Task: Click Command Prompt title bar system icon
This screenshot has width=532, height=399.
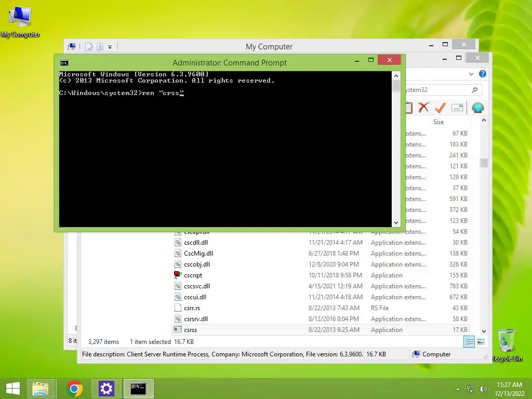Action: point(64,63)
